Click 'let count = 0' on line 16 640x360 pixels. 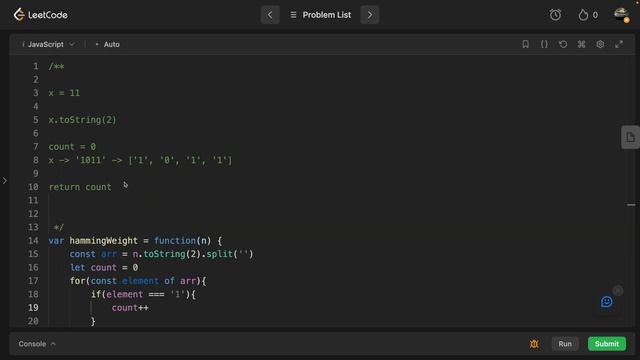pyautogui.click(x=104, y=267)
